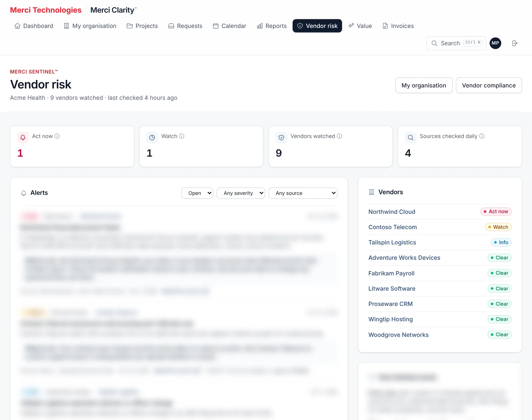Open the Projects menu item

pos(142,26)
